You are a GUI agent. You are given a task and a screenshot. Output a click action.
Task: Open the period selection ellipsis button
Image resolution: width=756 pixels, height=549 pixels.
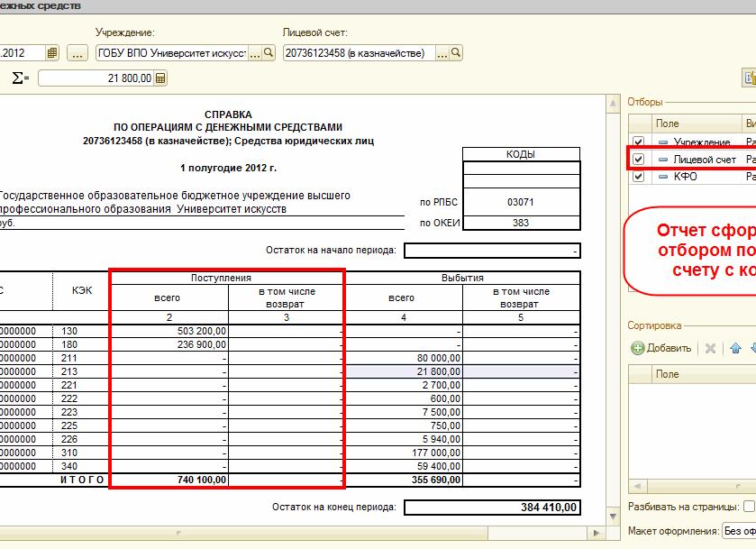tap(77, 53)
